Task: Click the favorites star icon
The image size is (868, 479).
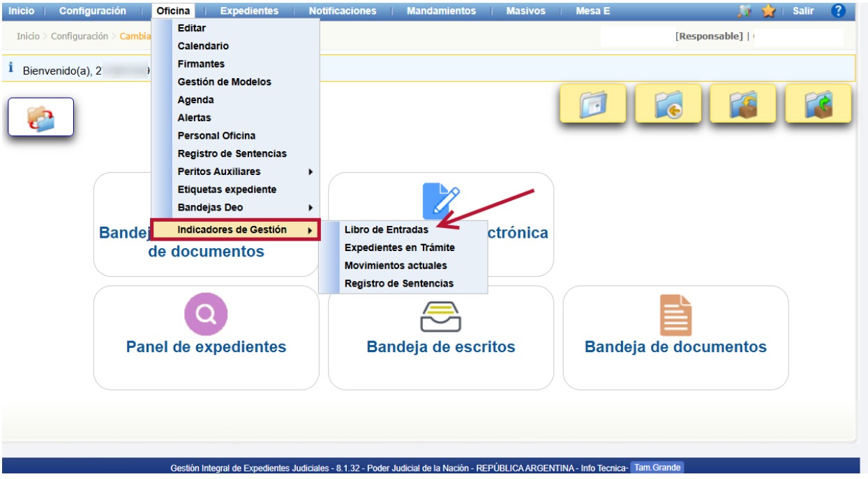Action: 768,10
